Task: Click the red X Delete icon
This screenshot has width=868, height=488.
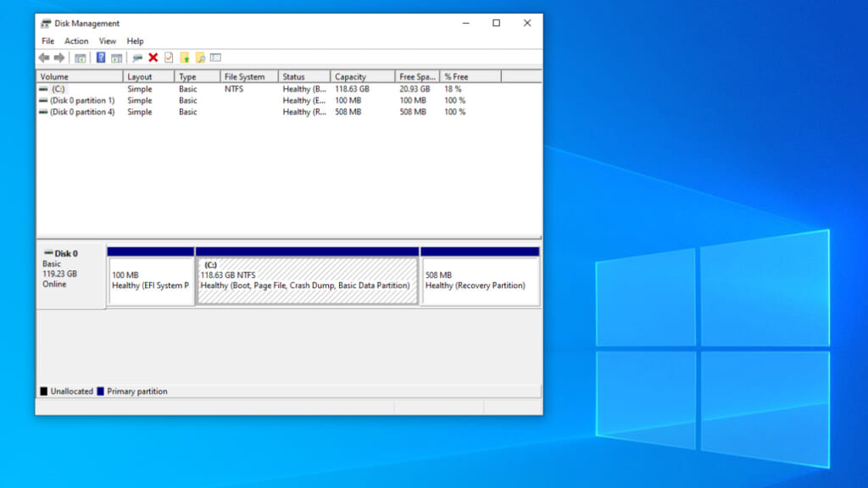Action: 153,58
